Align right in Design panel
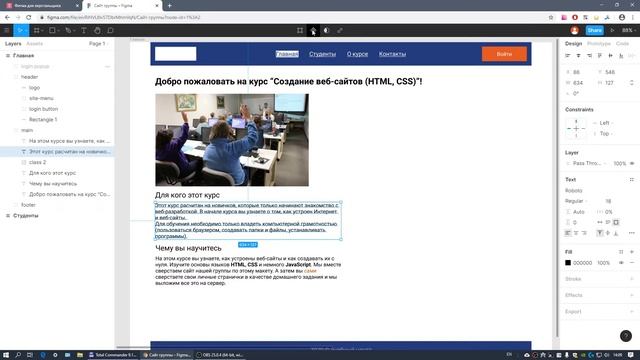Screen dimensions: 640x360 click(589, 56)
